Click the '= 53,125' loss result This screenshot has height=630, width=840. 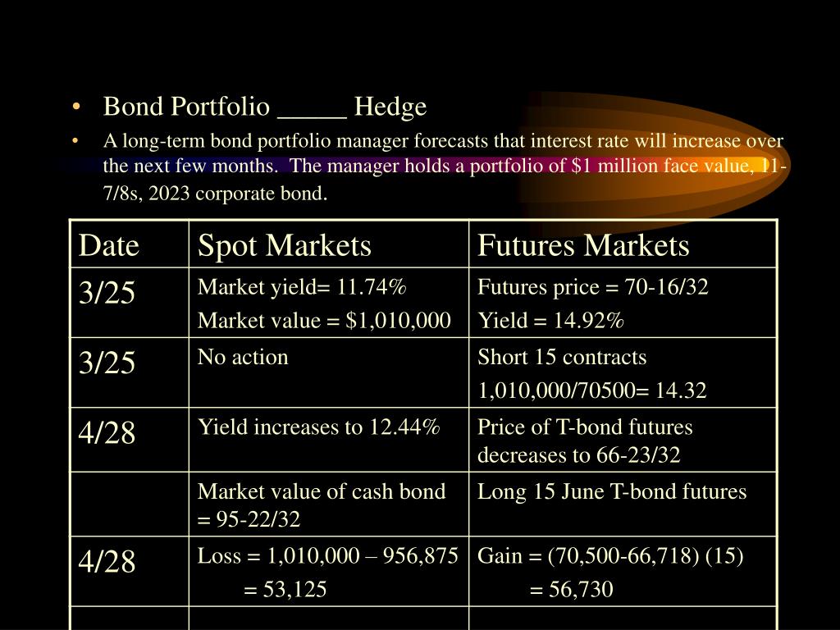point(285,589)
